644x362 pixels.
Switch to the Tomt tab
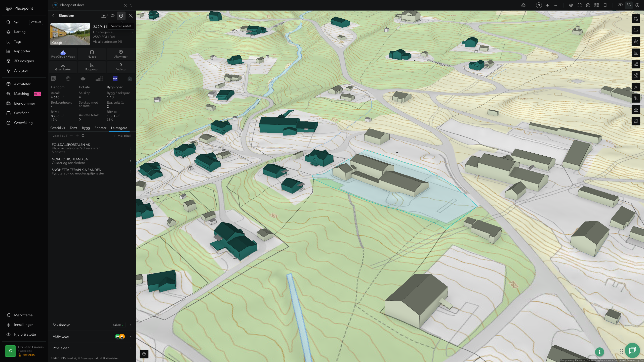(x=73, y=128)
